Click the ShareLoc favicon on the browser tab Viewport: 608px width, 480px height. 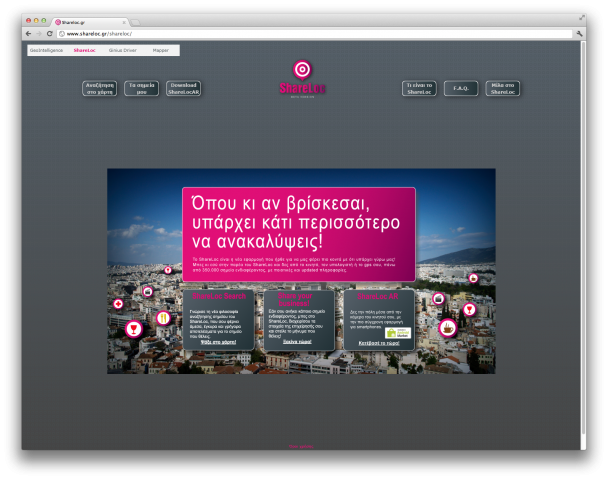[x=58, y=22]
